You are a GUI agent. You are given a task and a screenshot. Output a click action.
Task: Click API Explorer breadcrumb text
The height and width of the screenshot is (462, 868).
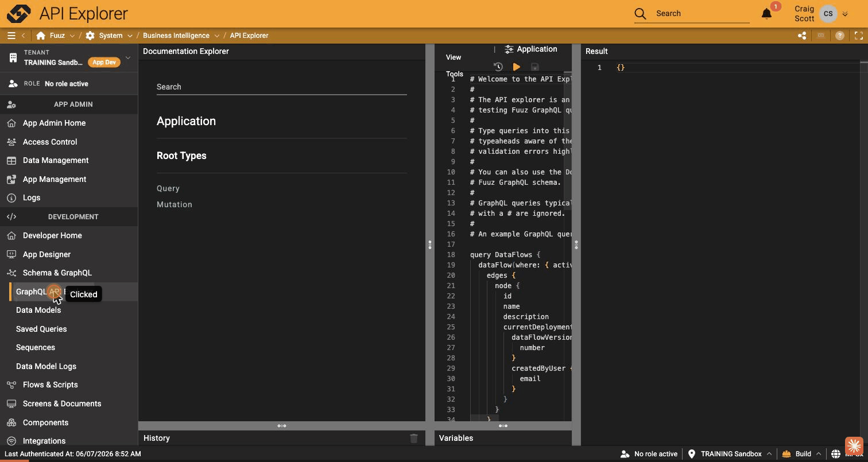coord(249,36)
